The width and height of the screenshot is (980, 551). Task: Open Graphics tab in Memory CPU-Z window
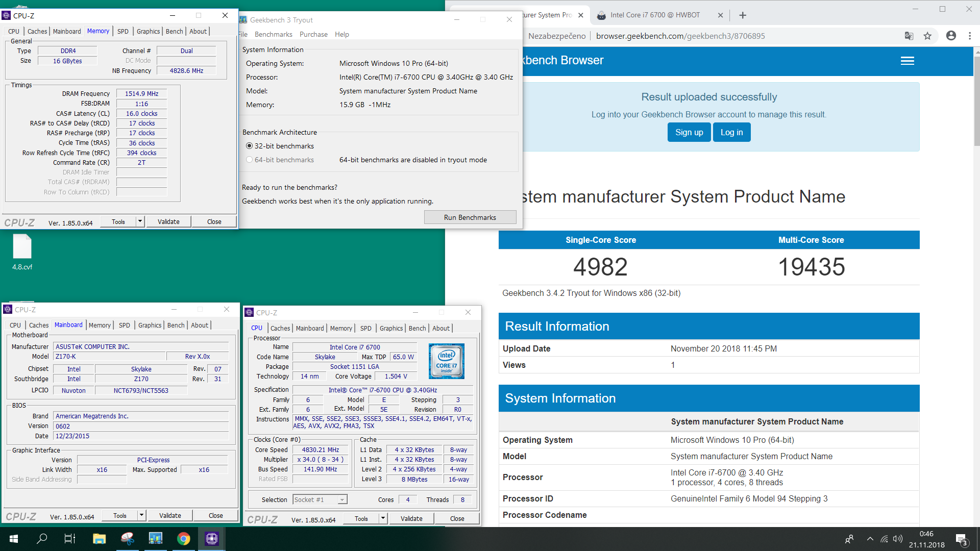tap(148, 32)
